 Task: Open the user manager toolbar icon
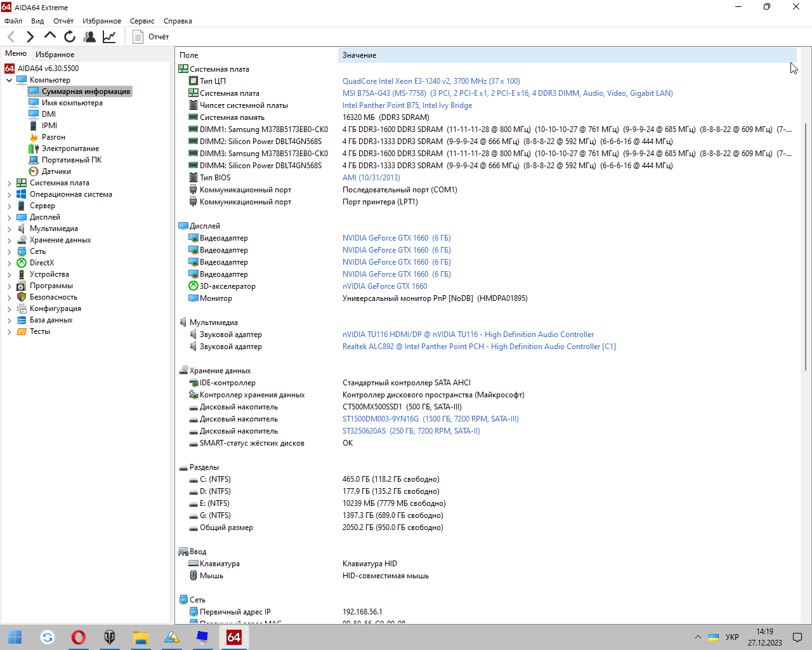click(x=89, y=37)
